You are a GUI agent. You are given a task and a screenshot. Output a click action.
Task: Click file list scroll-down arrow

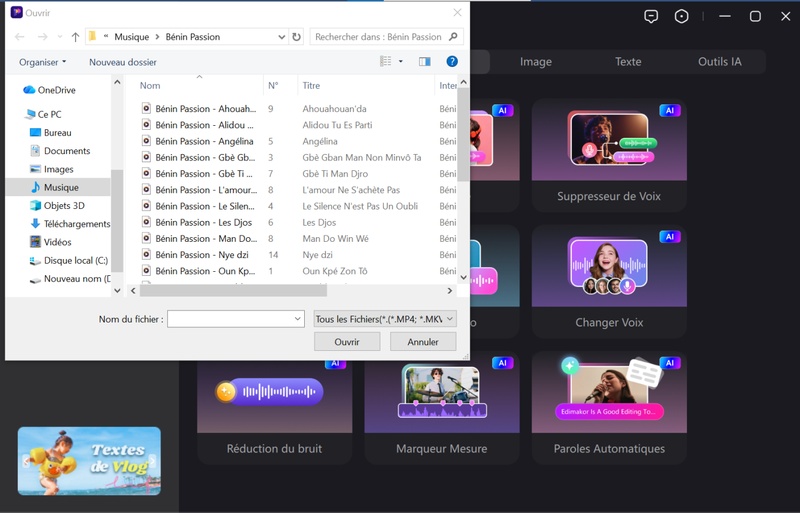pyautogui.click(x=463, y=278)
